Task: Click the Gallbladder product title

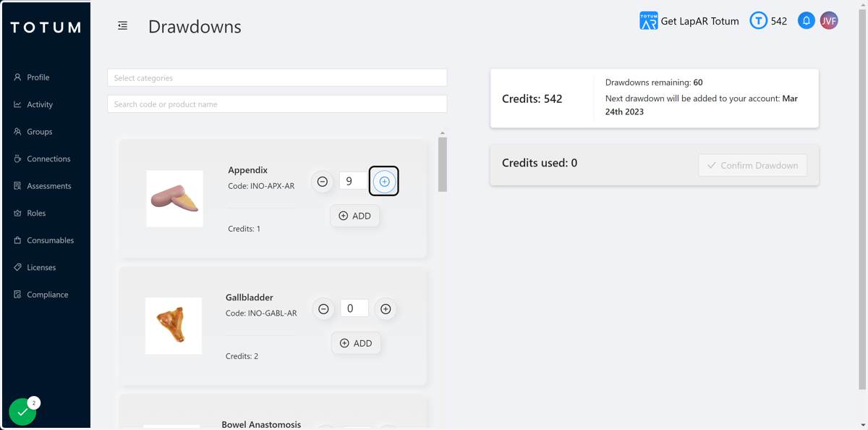Action: coord(250,298)
